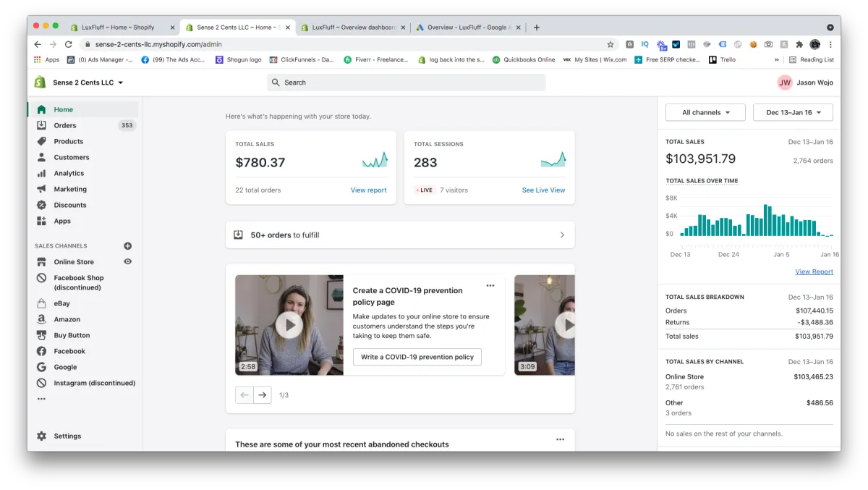Open Home in the Shopify sidebar
868x490 pixels.
pos(63,109)
